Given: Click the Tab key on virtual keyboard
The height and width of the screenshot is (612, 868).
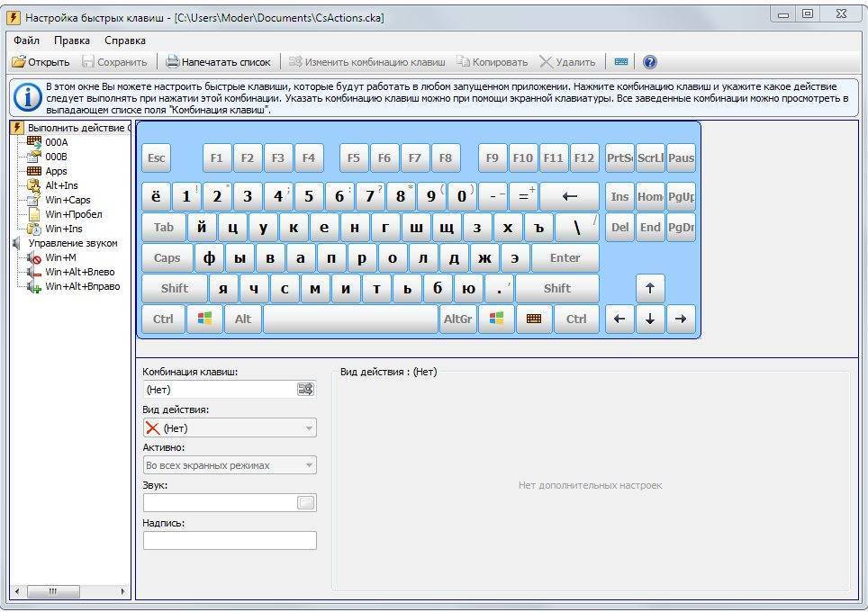Looking at the screenshot, I should tap(164, 228).
